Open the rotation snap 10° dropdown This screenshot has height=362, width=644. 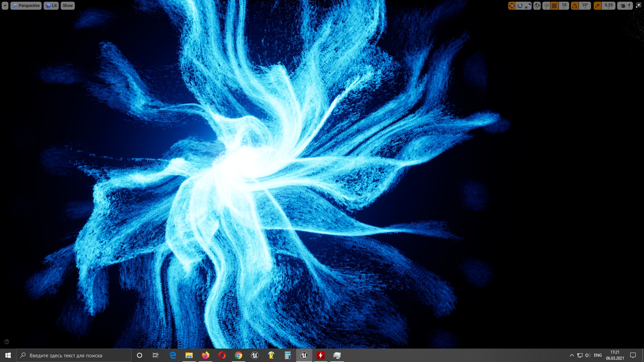[x=585, y=6]
